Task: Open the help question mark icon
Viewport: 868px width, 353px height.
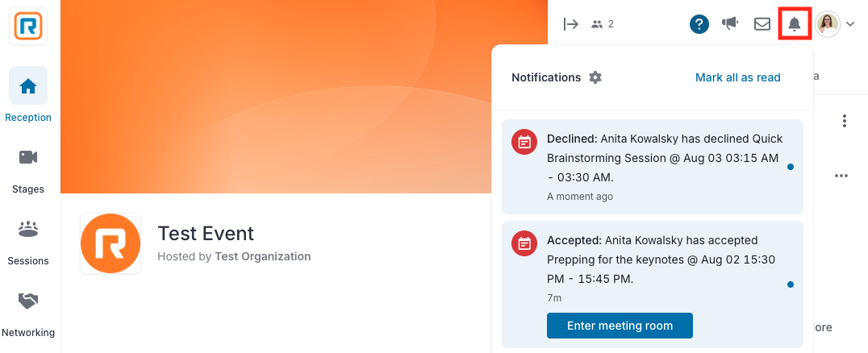Action: point(699,24)
